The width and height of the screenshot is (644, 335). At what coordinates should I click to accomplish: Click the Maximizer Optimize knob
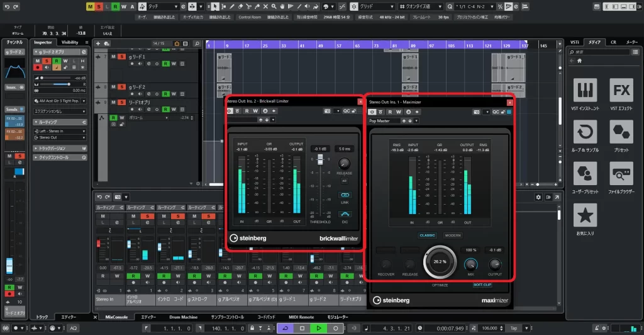[440, 261]
